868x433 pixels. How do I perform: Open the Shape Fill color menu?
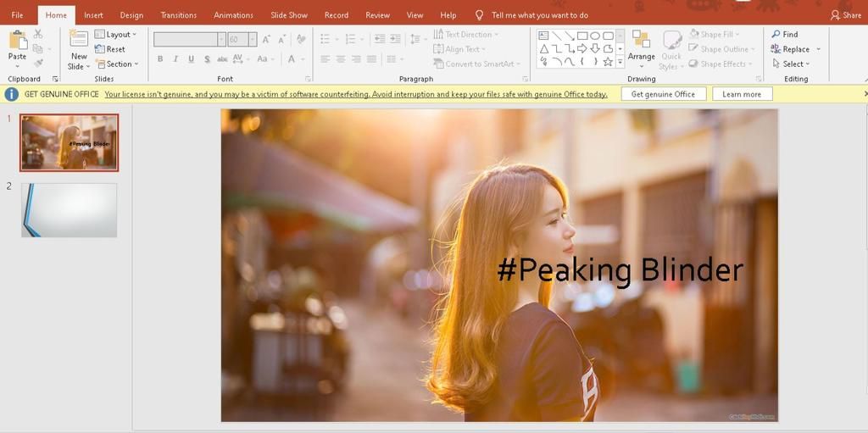tap(714, 35)
